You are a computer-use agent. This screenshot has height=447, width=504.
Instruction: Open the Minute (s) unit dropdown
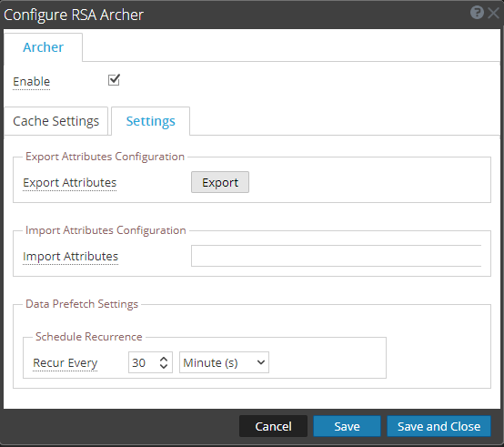[x=224, y=362]
